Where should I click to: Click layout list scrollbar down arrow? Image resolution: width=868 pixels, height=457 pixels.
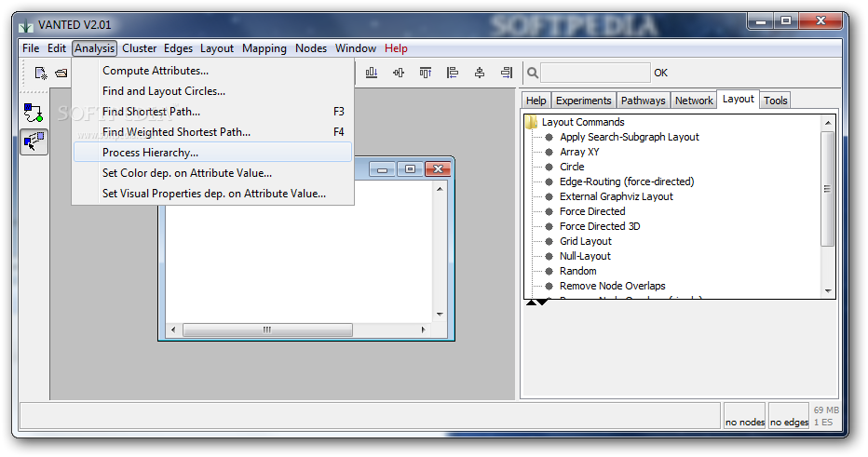tap(828, 291)
